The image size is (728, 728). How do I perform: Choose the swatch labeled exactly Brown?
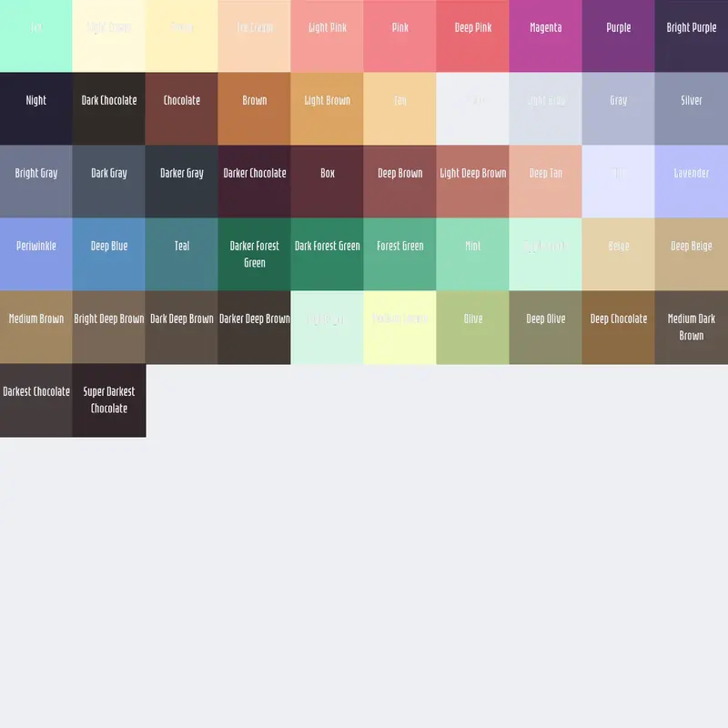(255, 108)
